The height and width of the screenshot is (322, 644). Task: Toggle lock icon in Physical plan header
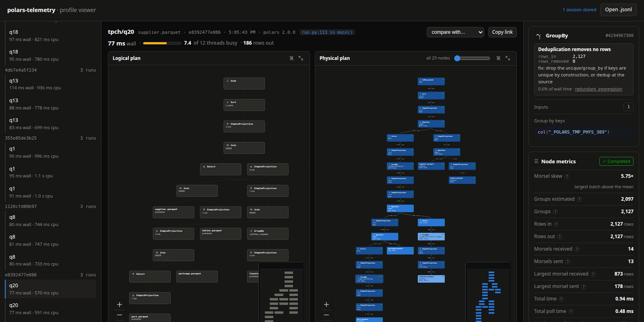coord(499,58)
